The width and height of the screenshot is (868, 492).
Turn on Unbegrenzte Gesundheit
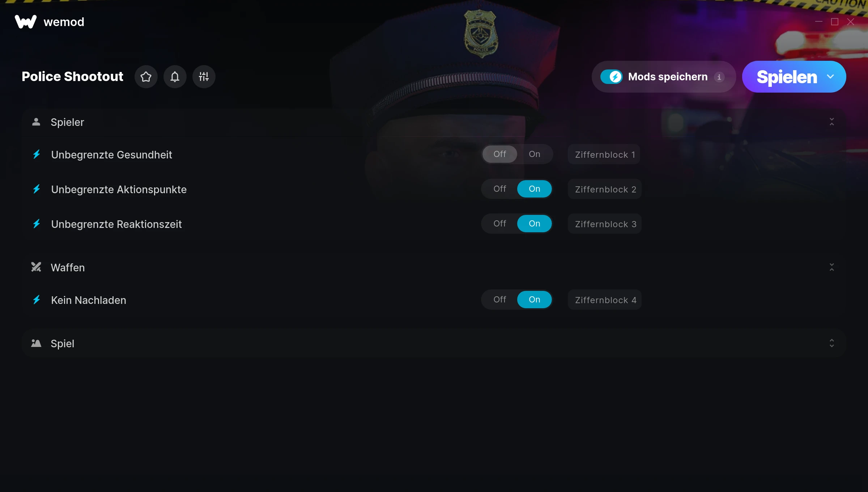click(x=535, y=154)
